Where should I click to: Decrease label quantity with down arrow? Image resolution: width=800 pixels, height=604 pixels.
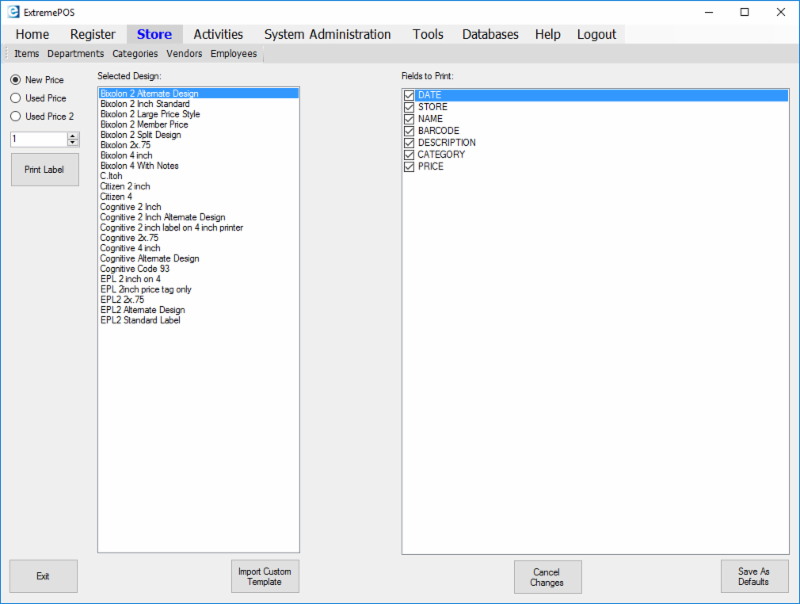[73, 143]
